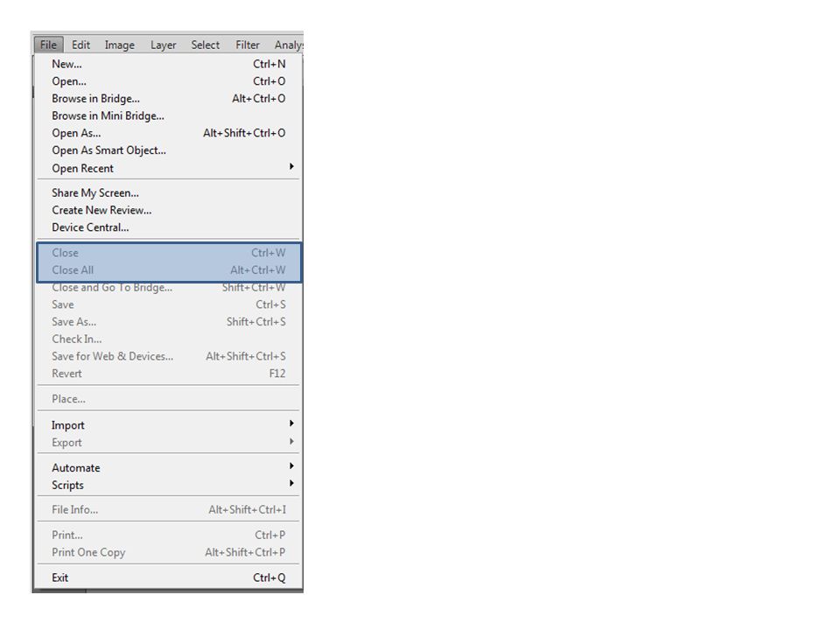
Task: Choose New... from the File menu
Action: point(169,64)
